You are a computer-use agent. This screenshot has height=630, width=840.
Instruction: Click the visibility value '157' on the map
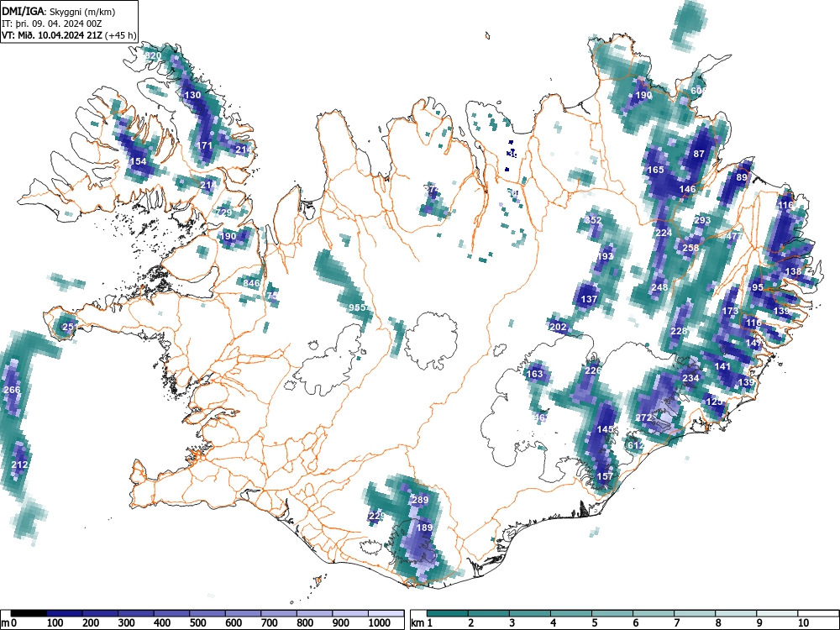click(605, 476)
